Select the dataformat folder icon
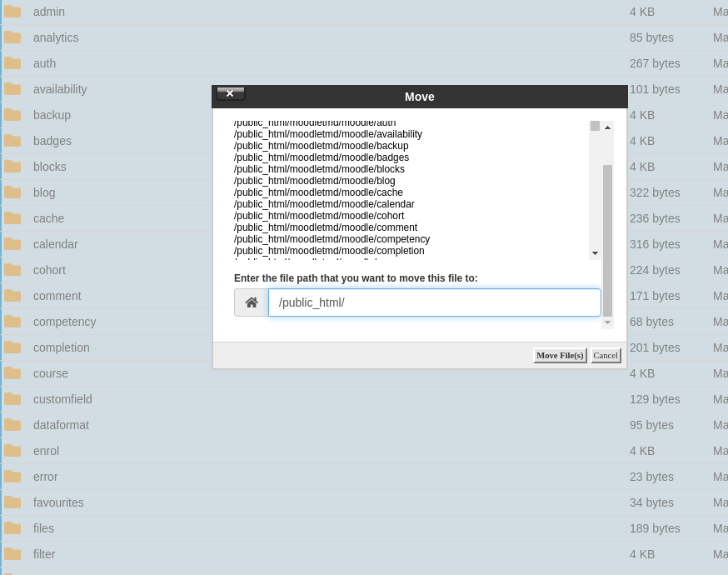The width and height of the screenshot is (728, 575). (12, 425)
